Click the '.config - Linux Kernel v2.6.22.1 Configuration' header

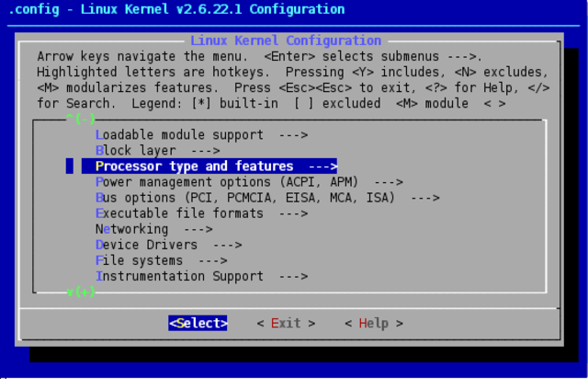[176, 9]
